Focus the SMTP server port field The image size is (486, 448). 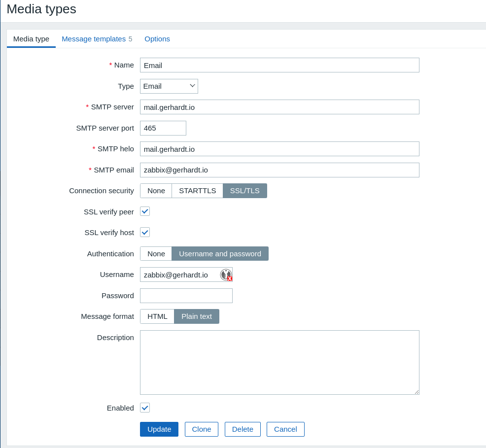[163, 128]
